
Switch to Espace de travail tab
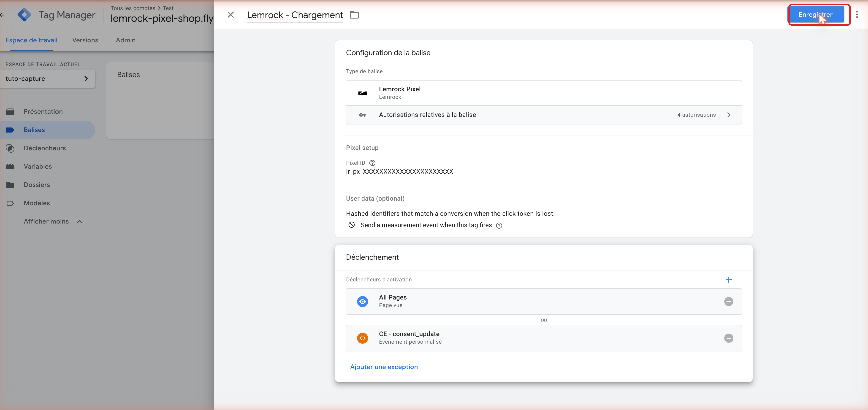click(31, 40)
